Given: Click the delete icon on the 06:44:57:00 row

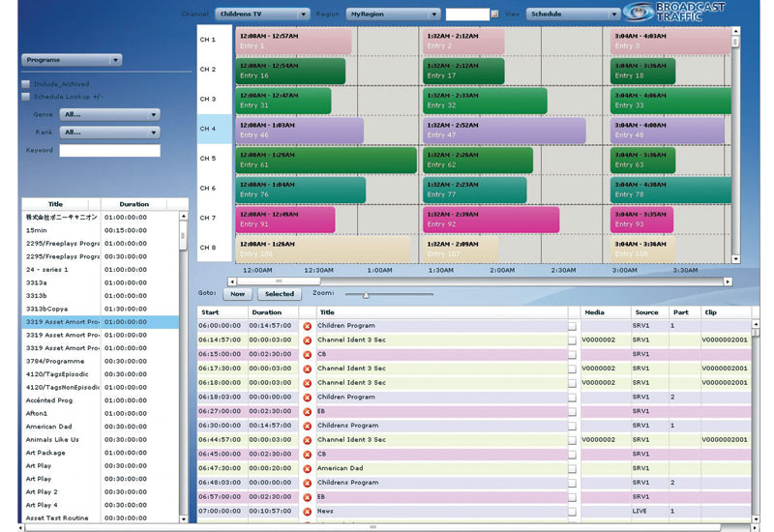Looking at the screenshot, I should (307, 441).
